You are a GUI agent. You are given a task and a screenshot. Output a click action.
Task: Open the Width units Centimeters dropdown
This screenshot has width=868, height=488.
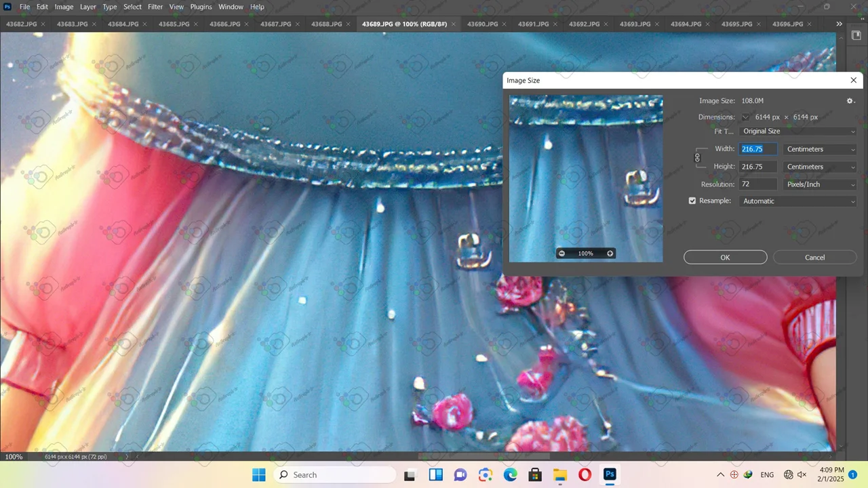tap(819, 149)
